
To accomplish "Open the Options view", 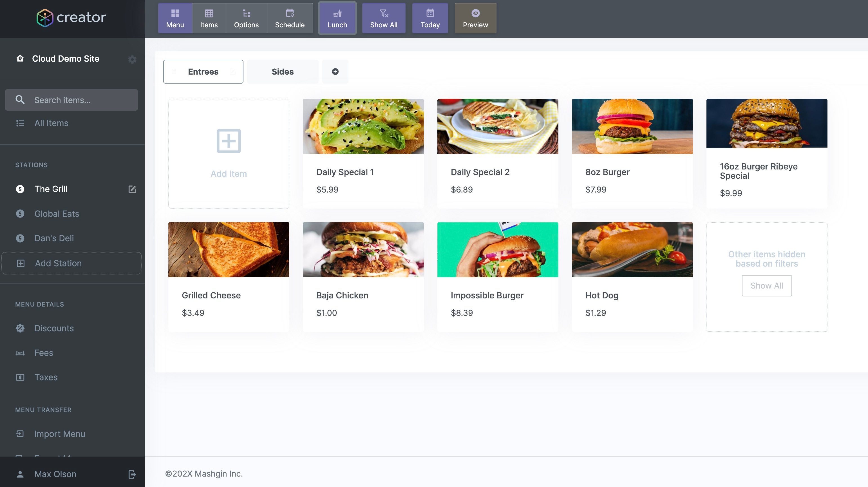I will tap(246, 18).
